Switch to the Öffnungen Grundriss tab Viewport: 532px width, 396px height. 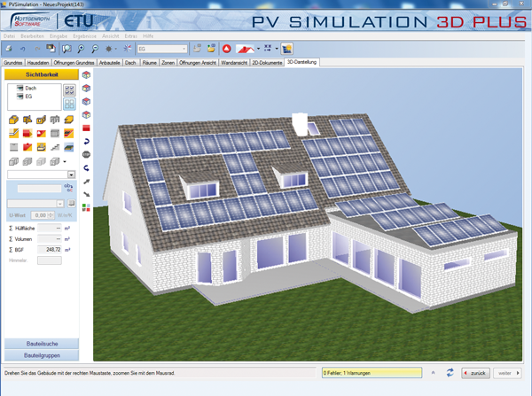click(x=74, y=63)
